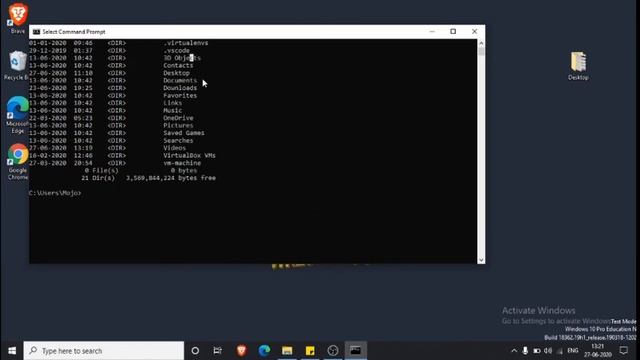640x360 pixels.
Task: Open Brave from the taskbar
Action: 241,351
